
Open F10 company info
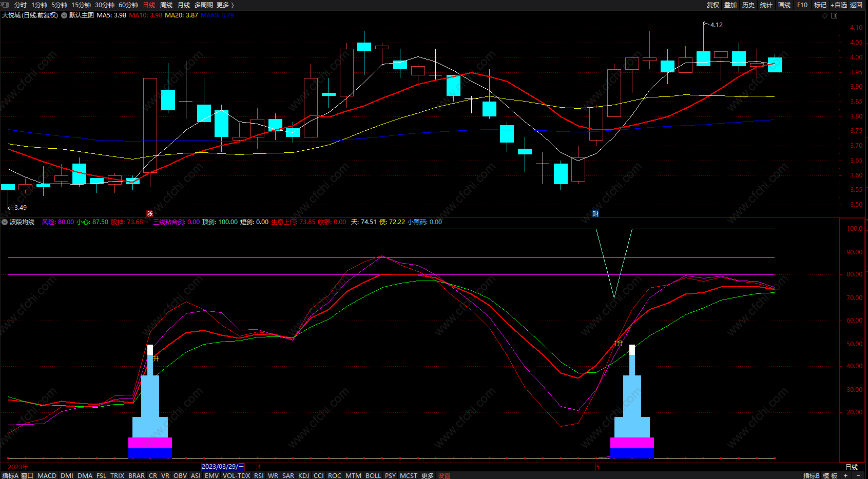tap(802, 5)
